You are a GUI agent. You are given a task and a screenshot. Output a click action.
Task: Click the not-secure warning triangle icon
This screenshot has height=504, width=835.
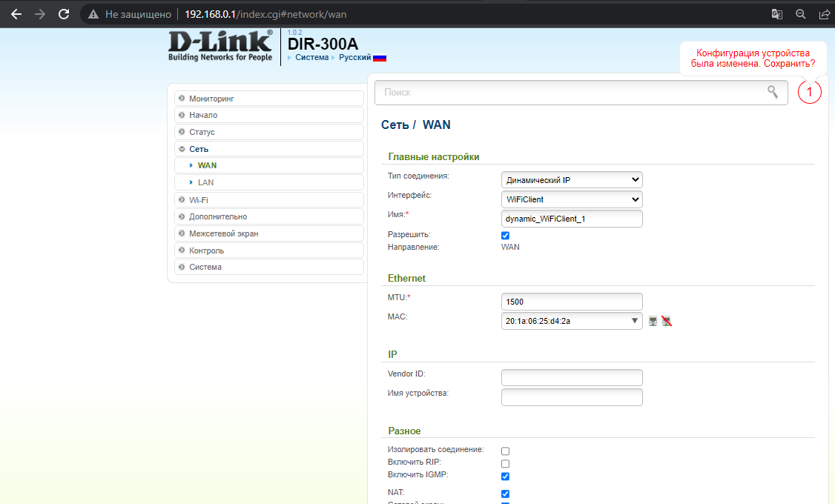(93, 14)
